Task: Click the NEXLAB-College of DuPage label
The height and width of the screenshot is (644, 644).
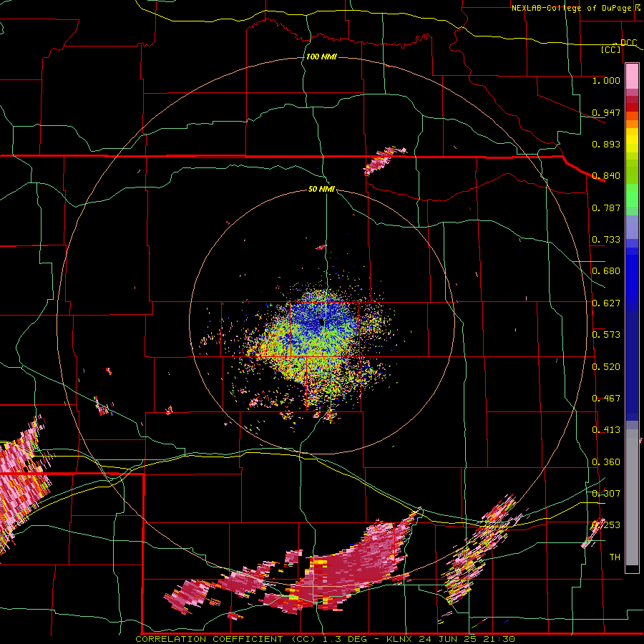Action: pos(571,8)
